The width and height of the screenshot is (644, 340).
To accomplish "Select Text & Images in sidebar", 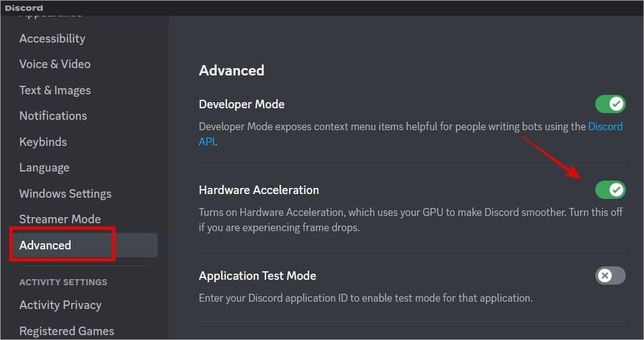I will point(55,91).
